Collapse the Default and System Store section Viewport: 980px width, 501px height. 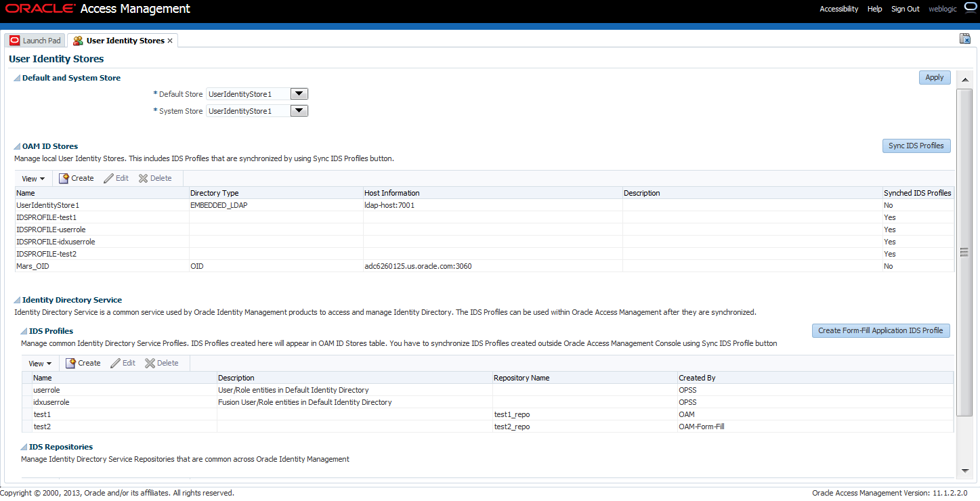(x=17, y=79)
